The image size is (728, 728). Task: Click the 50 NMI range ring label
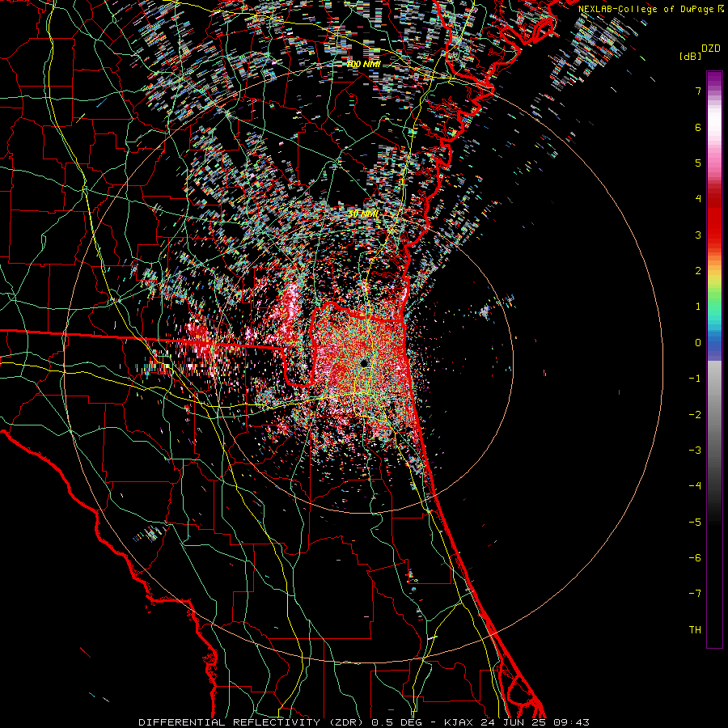tap(363, 214)
